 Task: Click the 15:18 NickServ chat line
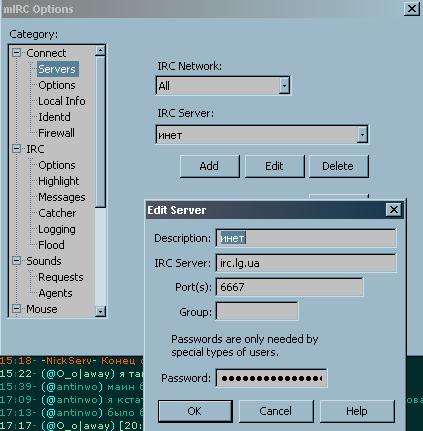tap(72, 361)
